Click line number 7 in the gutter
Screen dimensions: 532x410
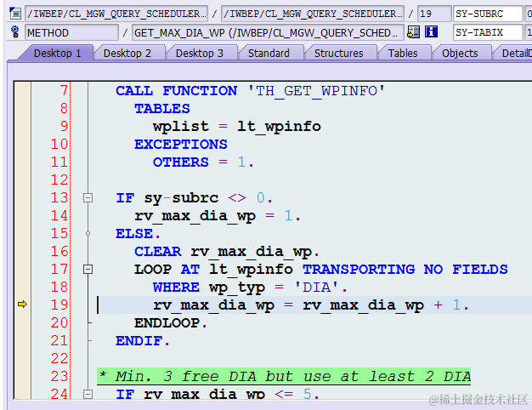[x=64, y=91]
